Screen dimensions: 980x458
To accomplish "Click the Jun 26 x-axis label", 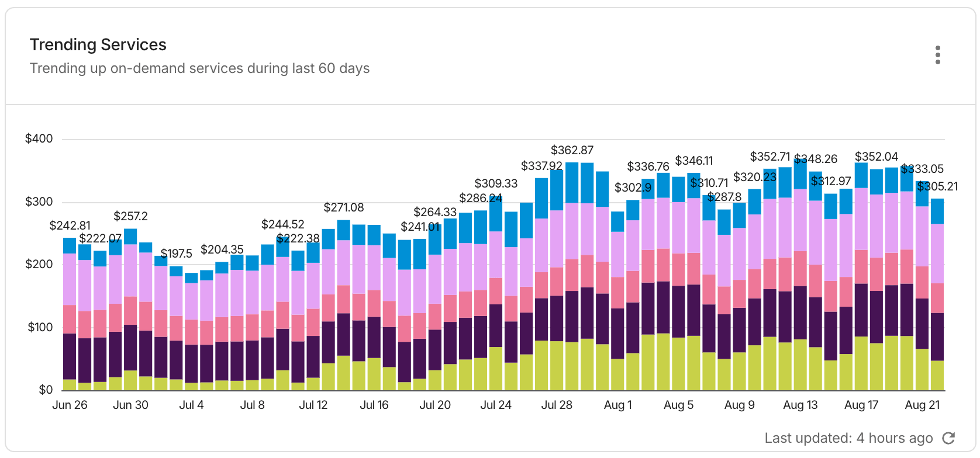I will pos(70,405).
